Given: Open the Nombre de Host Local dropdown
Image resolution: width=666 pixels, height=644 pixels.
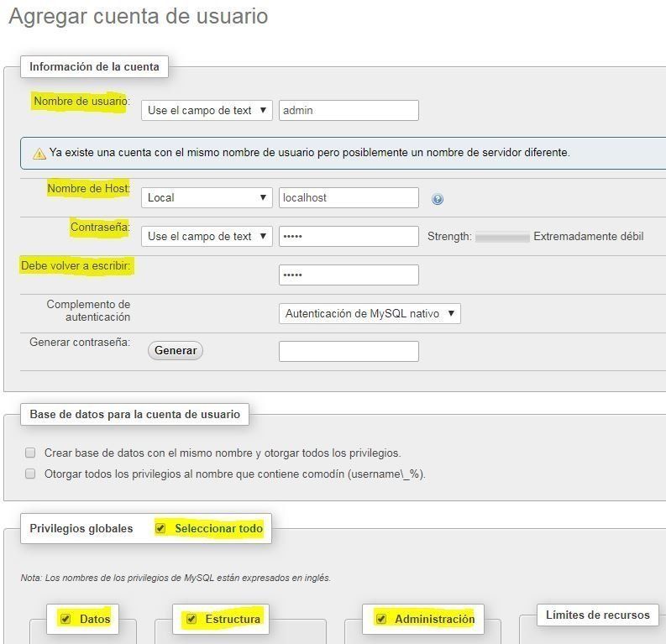Looking at the screenshot, I should coord(207,197).
